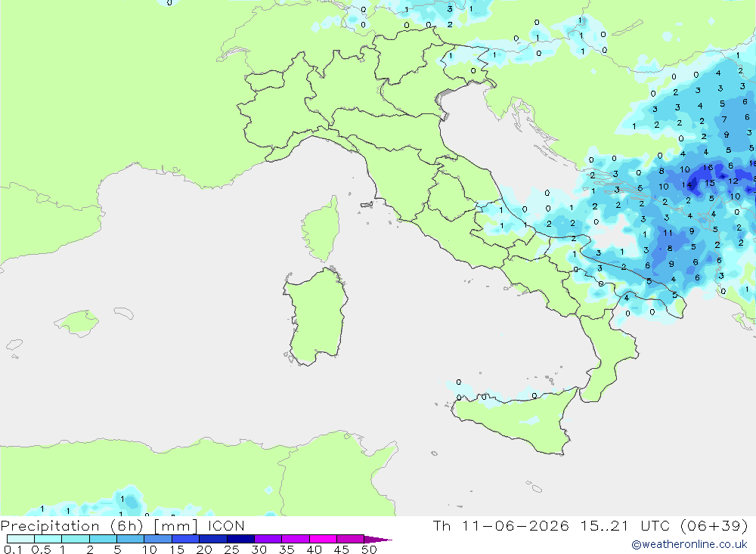Select the purple swatch between 30 and 35
The image size is (756, 554).
[x=268, y=539]
